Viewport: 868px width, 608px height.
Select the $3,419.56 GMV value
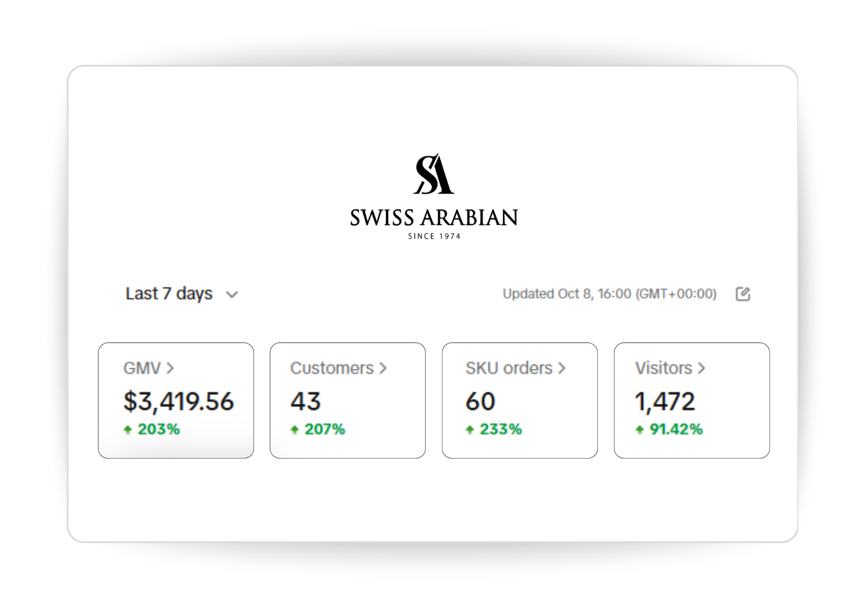click(x=178, y=401)
